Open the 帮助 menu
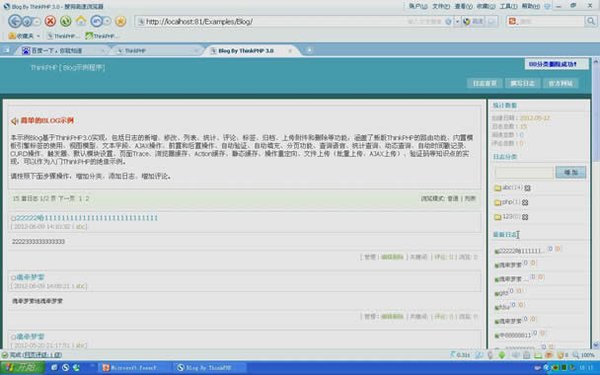600x375 pixels. point(531,6)
